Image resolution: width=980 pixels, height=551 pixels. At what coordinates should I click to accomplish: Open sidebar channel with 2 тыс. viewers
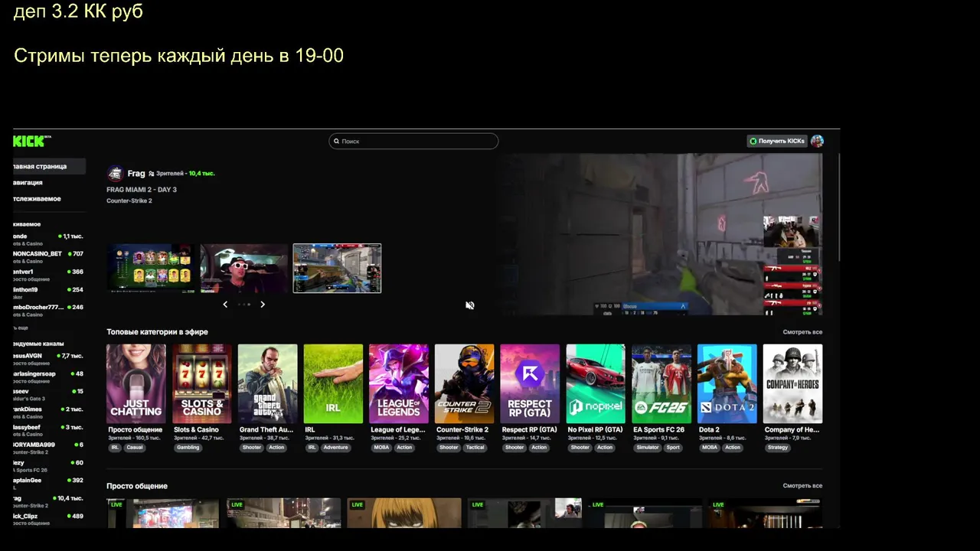49,412
